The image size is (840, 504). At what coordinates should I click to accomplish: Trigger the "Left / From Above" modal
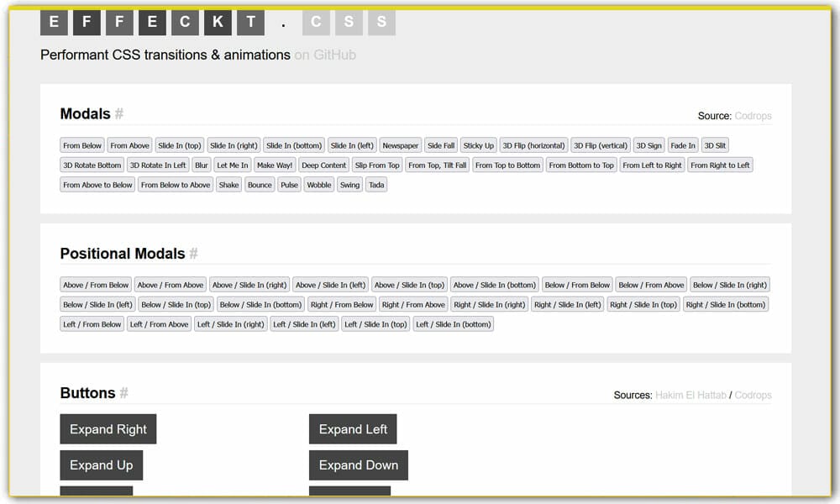click(x=159, y=324)
